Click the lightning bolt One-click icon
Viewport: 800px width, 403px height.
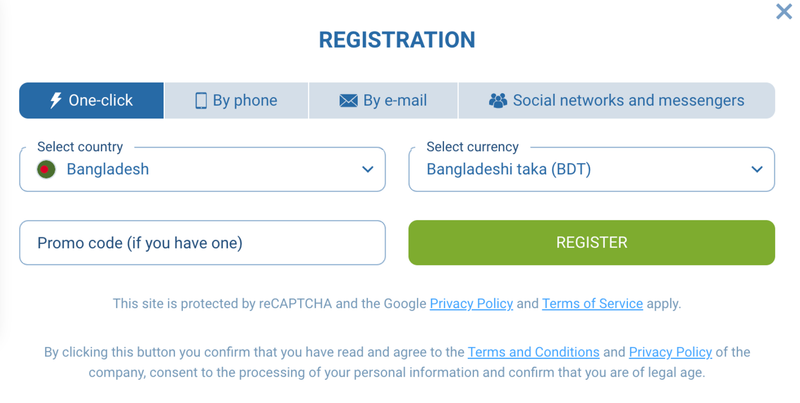tap(56, 101)
